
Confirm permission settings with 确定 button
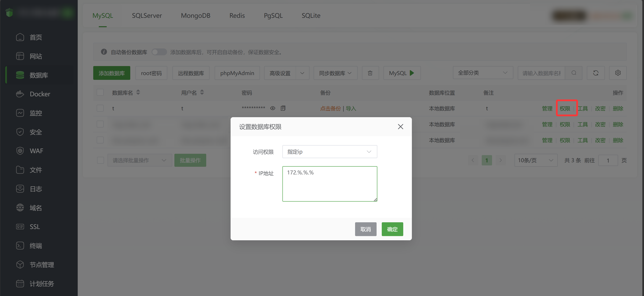392,229
